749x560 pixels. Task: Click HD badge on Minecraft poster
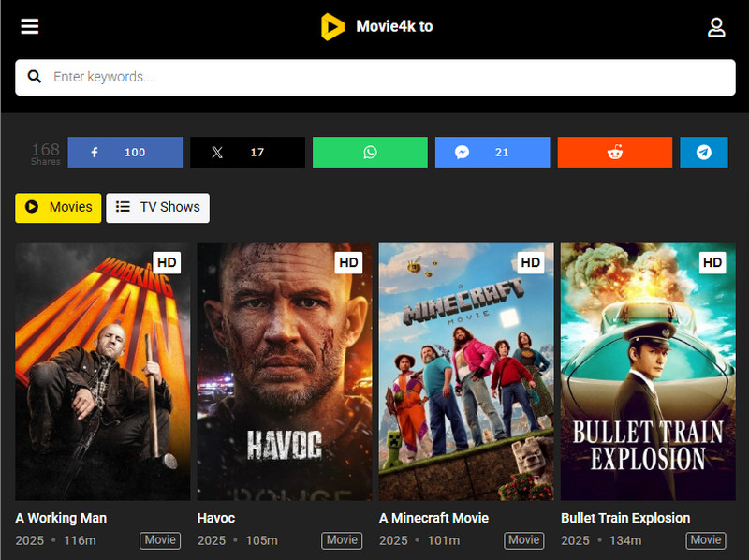tap(531, 262)
